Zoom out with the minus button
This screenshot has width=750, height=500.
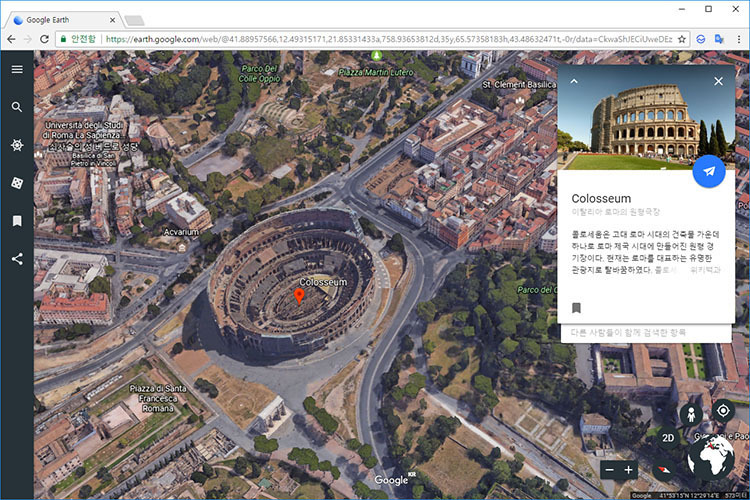coord(609,470)
